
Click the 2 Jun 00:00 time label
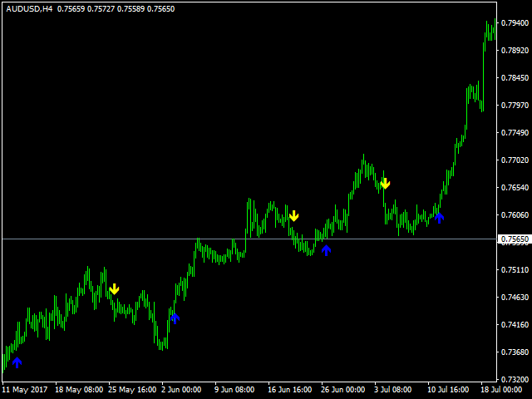(x=181, y=390)
